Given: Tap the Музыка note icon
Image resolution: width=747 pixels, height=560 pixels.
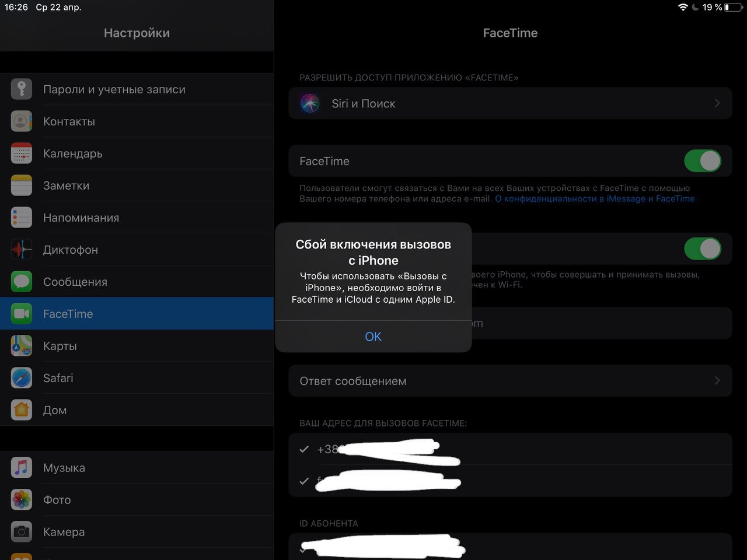Looking at the screenshot, I should point(22,468).
